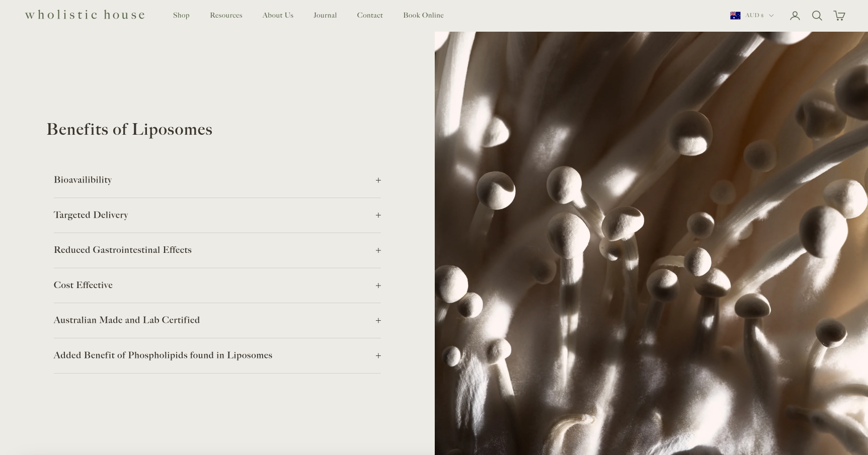Expand Added Benefit of Phospholipids section

click(x=163, y=355)
